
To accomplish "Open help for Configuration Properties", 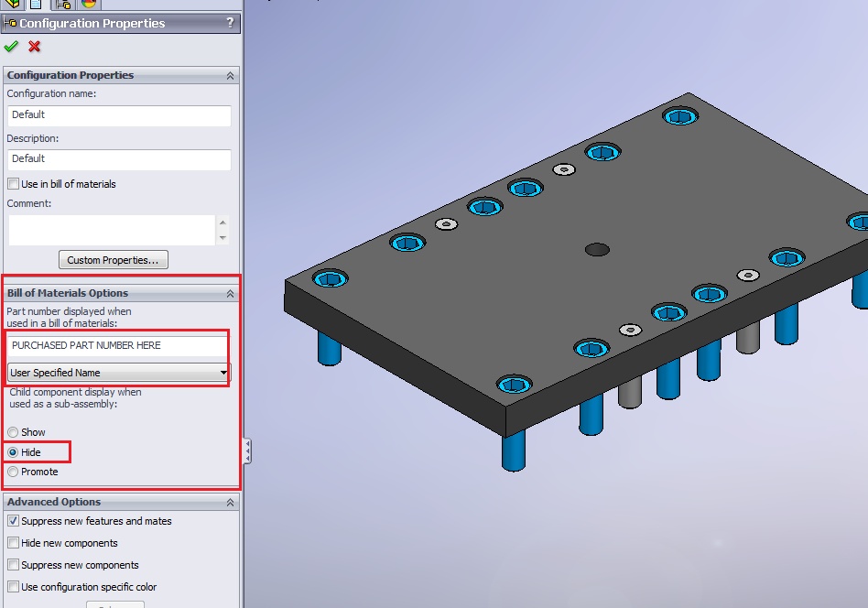I will coord(231,23).
